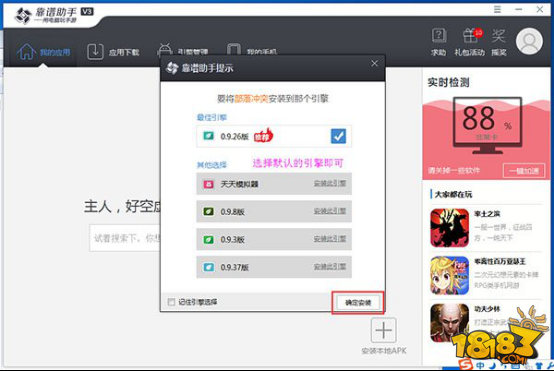Install the 0.9.37版 engine link
This screenshot has height=371, width=554.
[x=330, y=266]
